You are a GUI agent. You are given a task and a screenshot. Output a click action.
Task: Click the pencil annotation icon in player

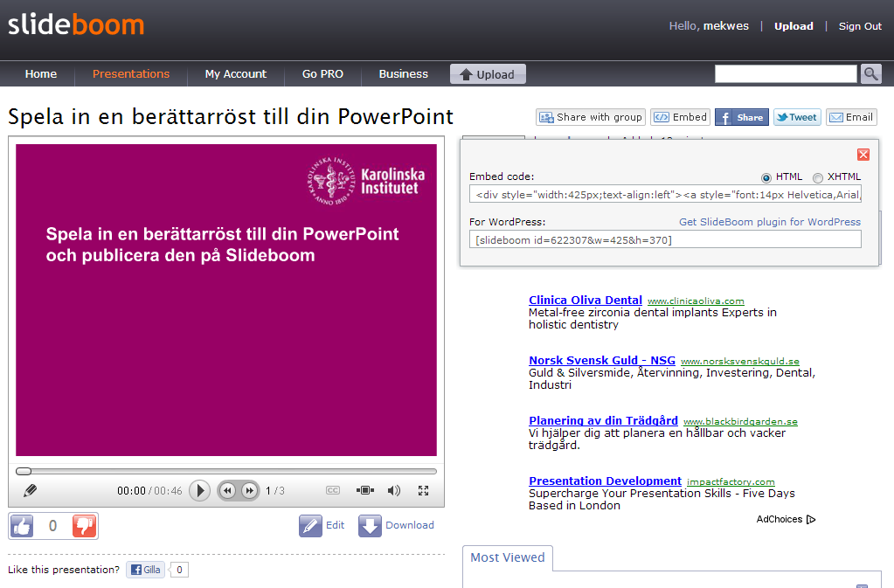point(31,490)
